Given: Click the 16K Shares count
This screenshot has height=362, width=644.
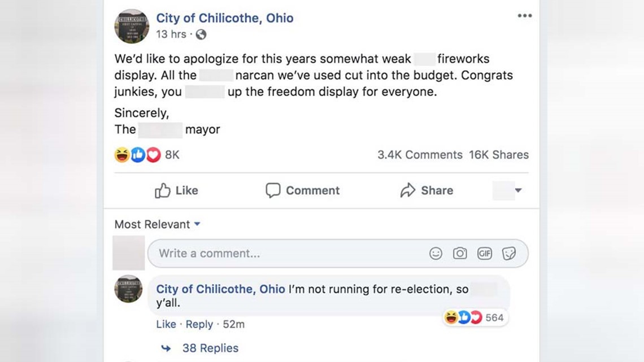Looking at the screenshot, I should pos(499,155).
